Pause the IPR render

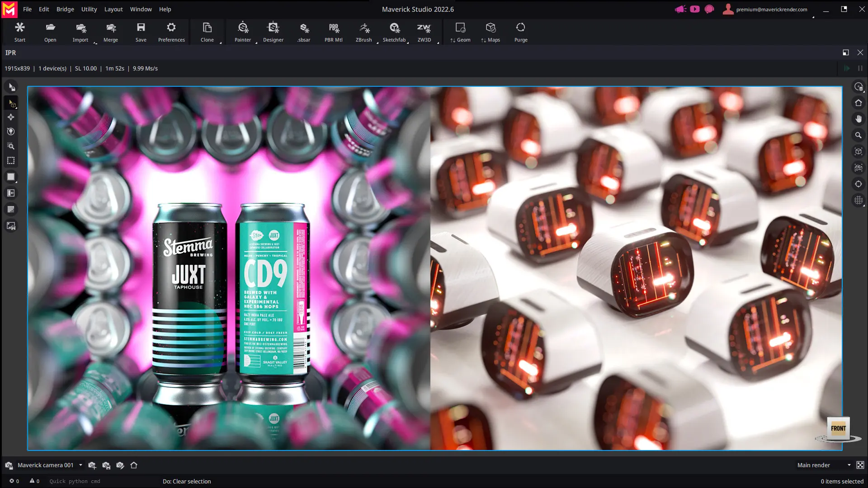click(x=860, y=68)
